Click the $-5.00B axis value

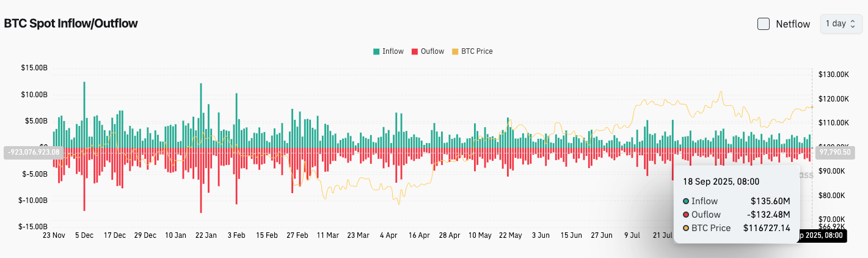pyautogui.click(x=34, y=174)
